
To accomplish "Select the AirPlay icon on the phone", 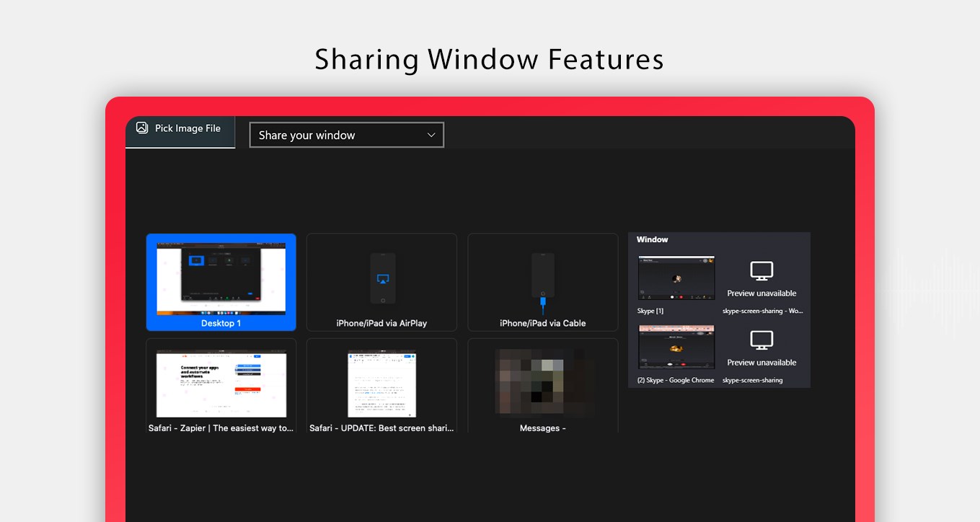I will click(x=383, y=278).
